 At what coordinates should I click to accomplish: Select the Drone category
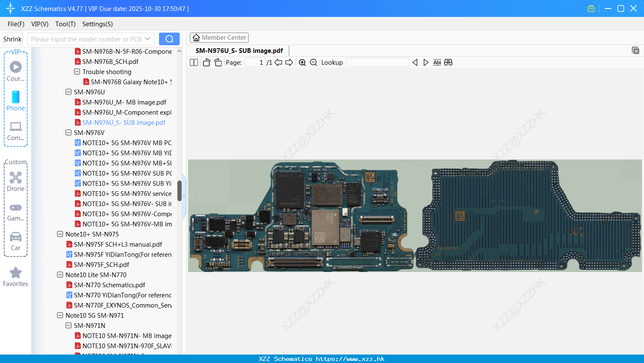[x=16, y=181]
